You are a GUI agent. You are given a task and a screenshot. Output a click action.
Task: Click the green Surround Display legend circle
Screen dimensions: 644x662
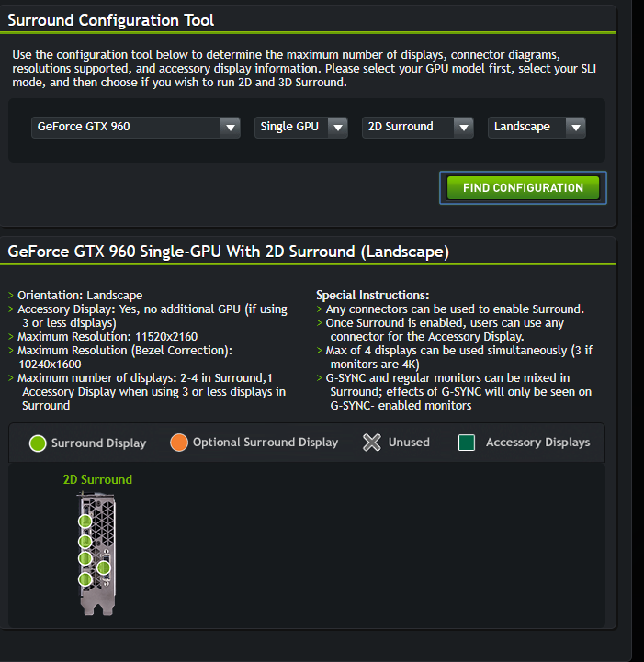point(38,443)
